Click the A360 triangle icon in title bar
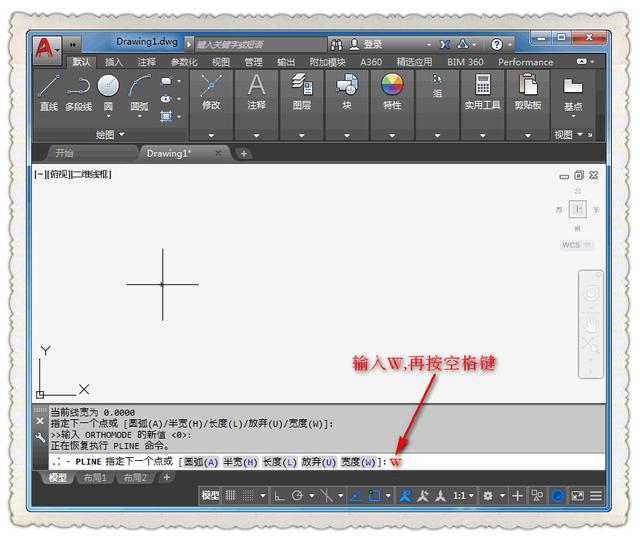The height and width of the screenshot is (544, 640). click(x=463, y=44)
